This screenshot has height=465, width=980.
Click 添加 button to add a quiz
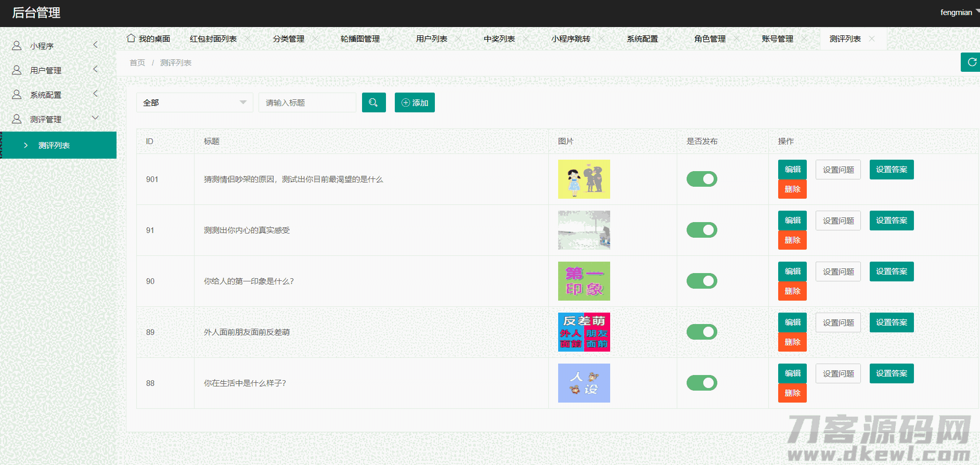(x=415, y=102)
